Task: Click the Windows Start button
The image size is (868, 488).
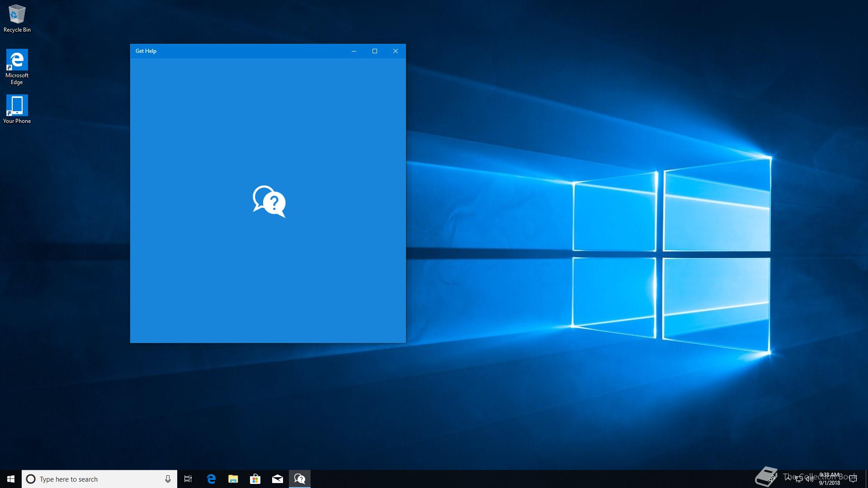Action: [11, 479]
